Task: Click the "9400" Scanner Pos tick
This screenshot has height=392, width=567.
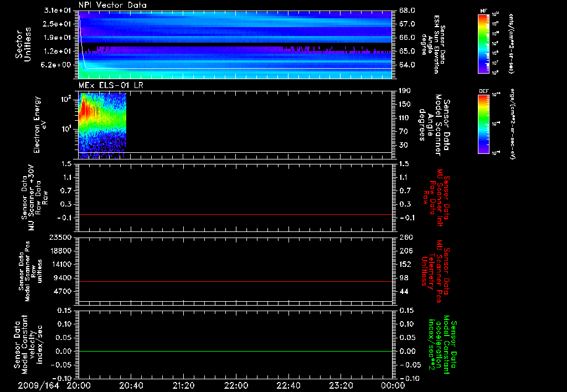Action: point(63,278)
